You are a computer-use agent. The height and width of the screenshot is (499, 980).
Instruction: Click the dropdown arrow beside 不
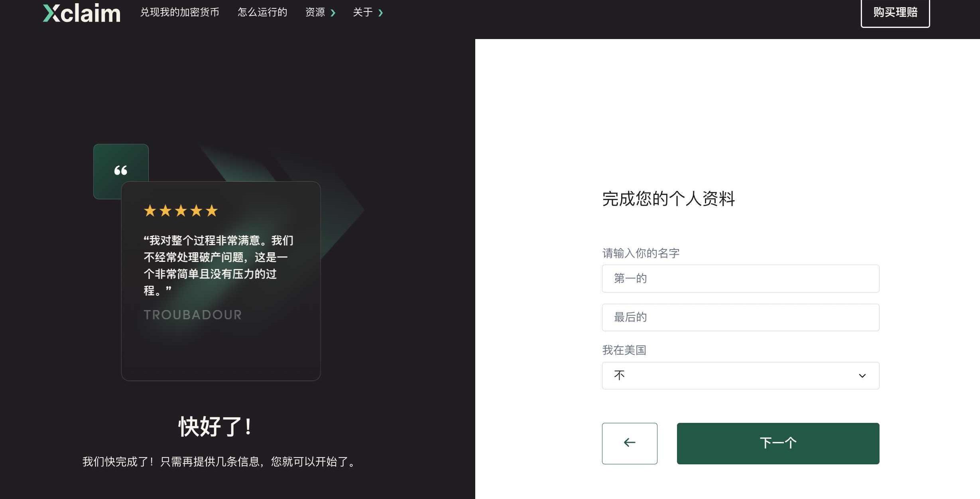coord(862,376)
